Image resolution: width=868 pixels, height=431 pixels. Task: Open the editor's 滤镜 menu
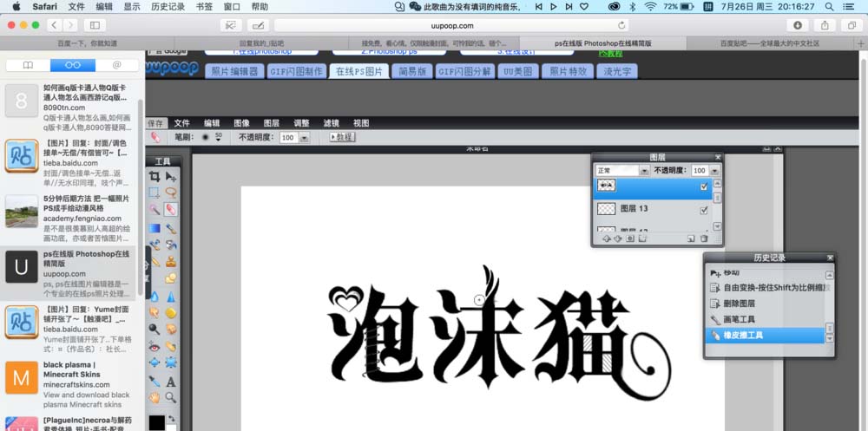click(x=331, y=123)
